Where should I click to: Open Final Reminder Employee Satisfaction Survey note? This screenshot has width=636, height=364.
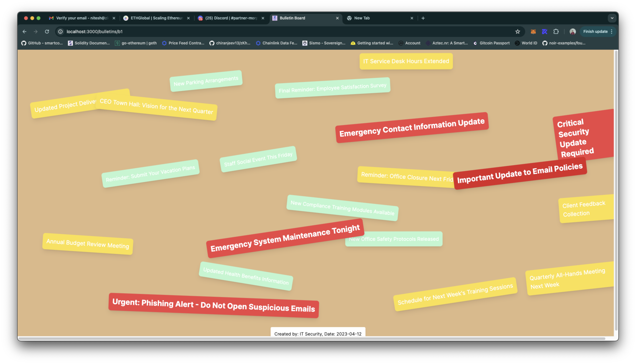coord(332,88)
